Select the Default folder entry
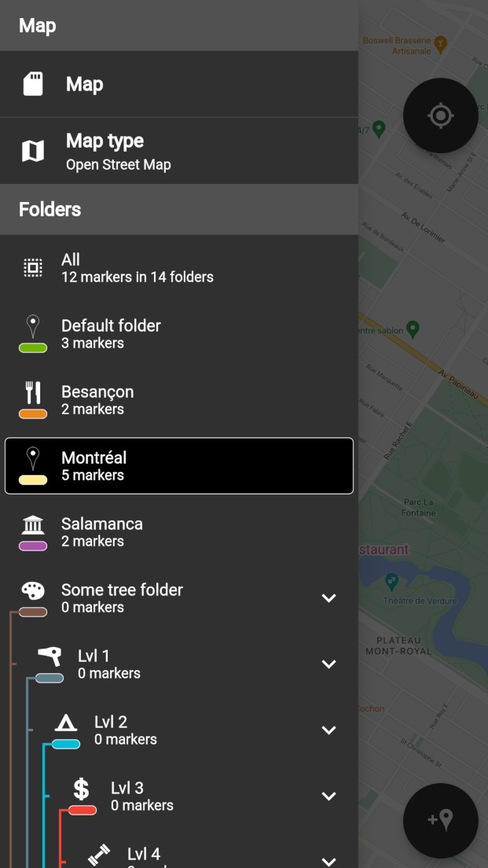The image size is (488, 868). point(178,334)
